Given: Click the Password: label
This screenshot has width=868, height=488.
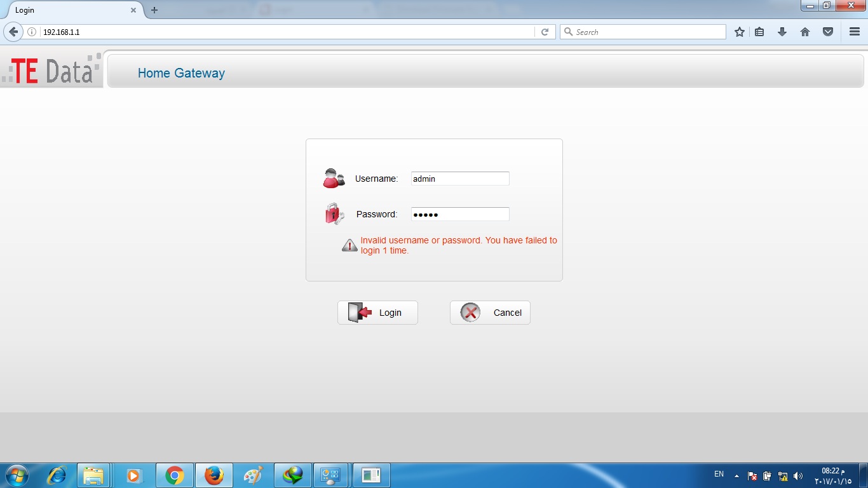Looking at the screenshot, I should tap(377, 214).
